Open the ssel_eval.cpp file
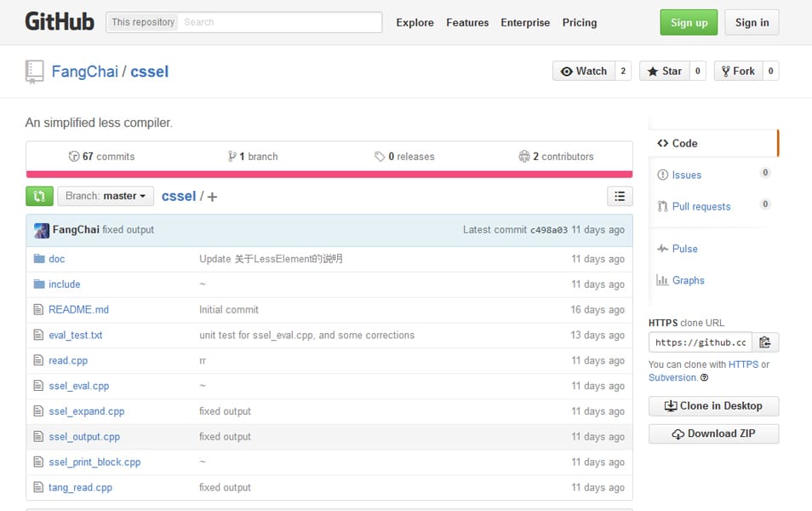 (x=78, y=386)
